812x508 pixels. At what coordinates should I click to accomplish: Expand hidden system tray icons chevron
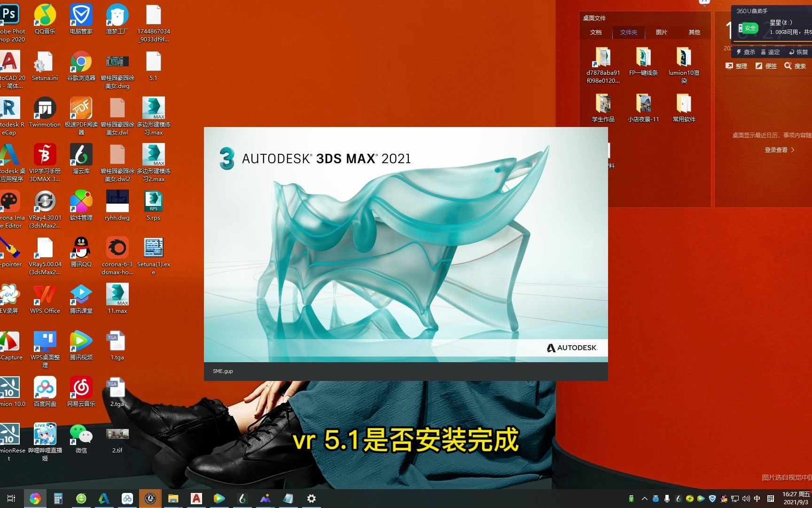(644, 499)
